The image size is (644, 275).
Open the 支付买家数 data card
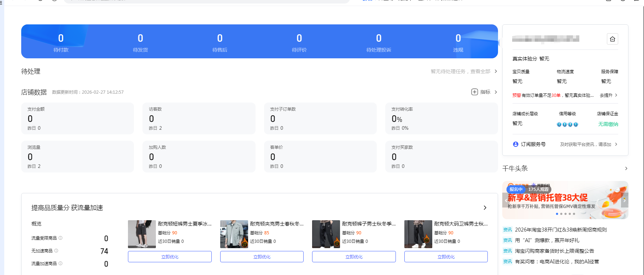441,157
